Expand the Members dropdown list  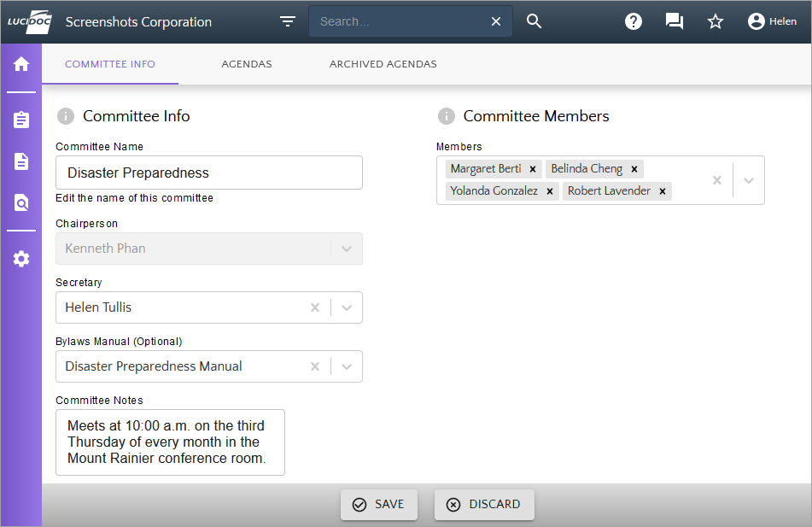(749, 180)
